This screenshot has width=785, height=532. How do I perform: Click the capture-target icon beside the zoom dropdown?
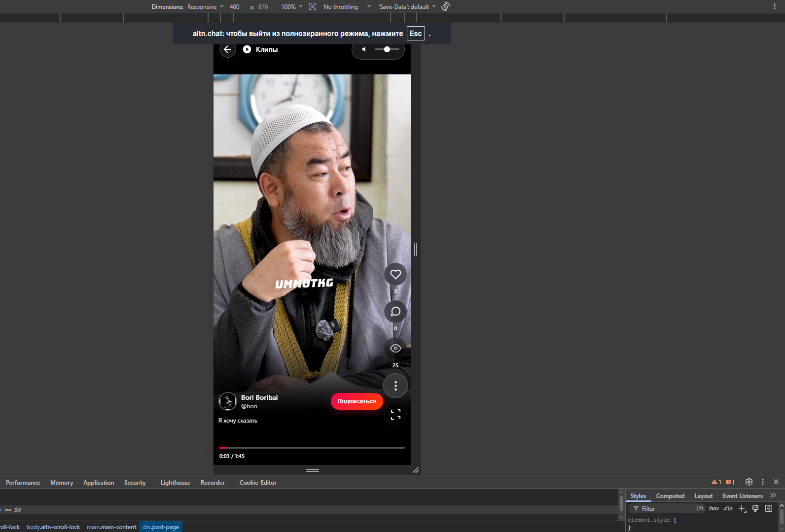coord(313,6)
